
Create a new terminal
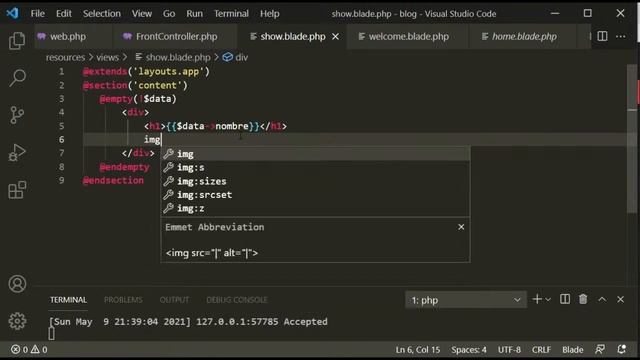click(537, 300)
